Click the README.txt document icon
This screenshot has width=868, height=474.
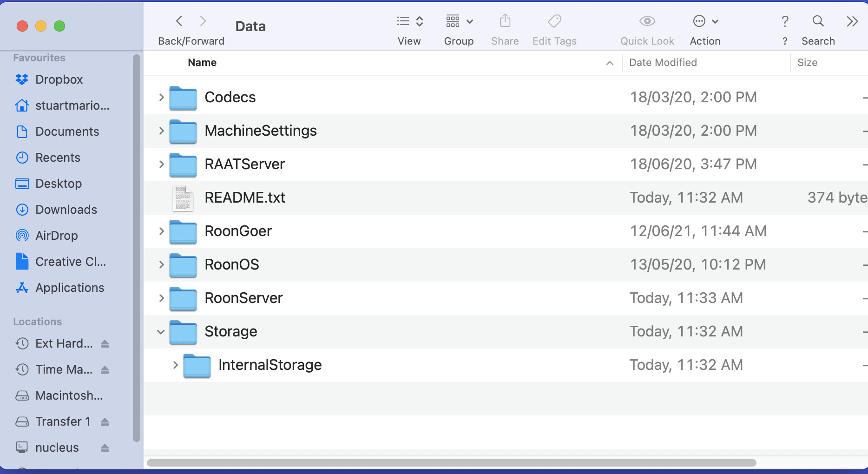point(183,198)
